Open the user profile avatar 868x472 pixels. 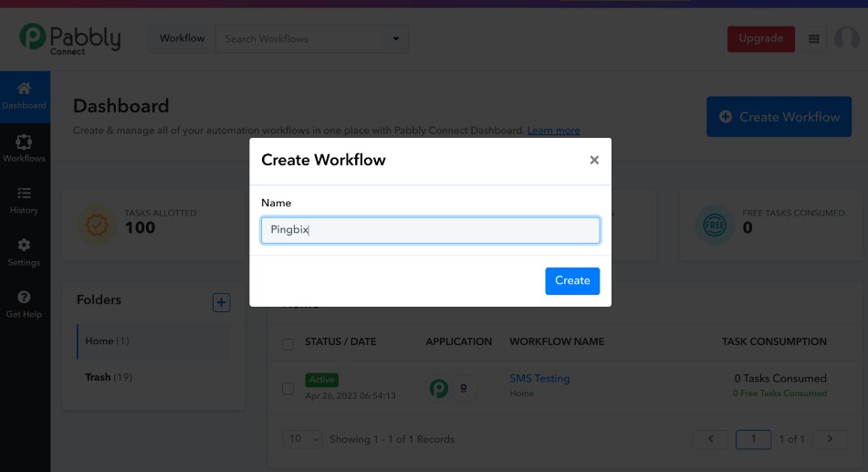coord(847,38)
